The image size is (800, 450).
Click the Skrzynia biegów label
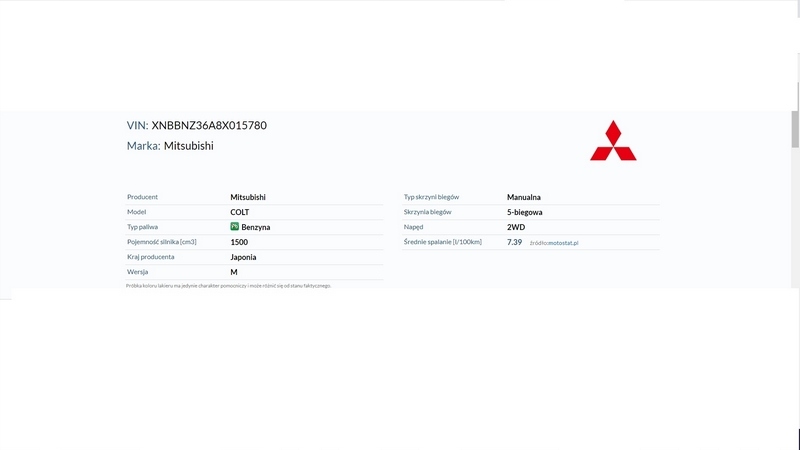pos(428,212)
